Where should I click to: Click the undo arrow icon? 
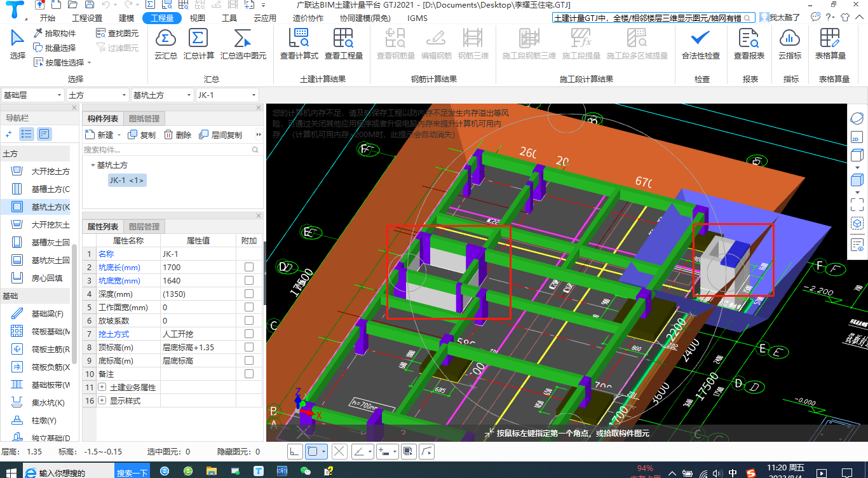105,6
